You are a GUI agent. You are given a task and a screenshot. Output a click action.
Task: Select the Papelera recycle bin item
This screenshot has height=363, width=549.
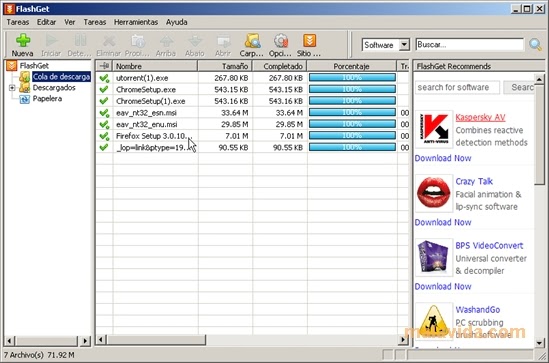click(x=47, y=99)
